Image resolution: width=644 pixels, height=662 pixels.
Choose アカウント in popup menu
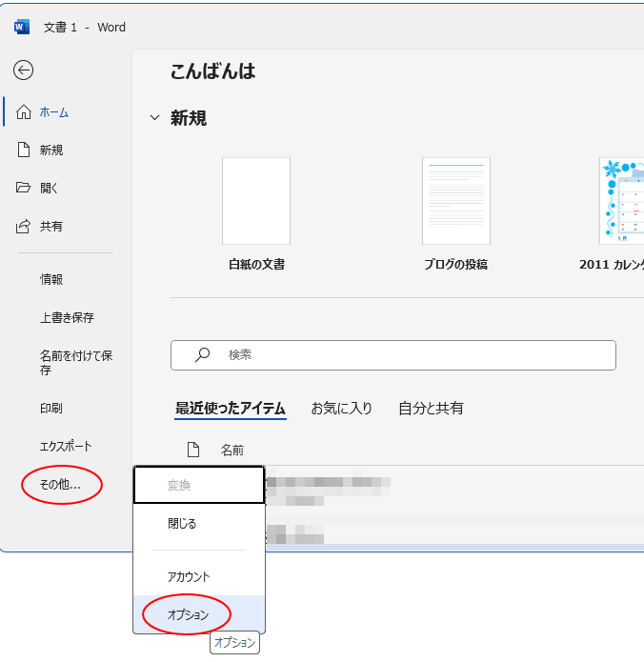199,576
